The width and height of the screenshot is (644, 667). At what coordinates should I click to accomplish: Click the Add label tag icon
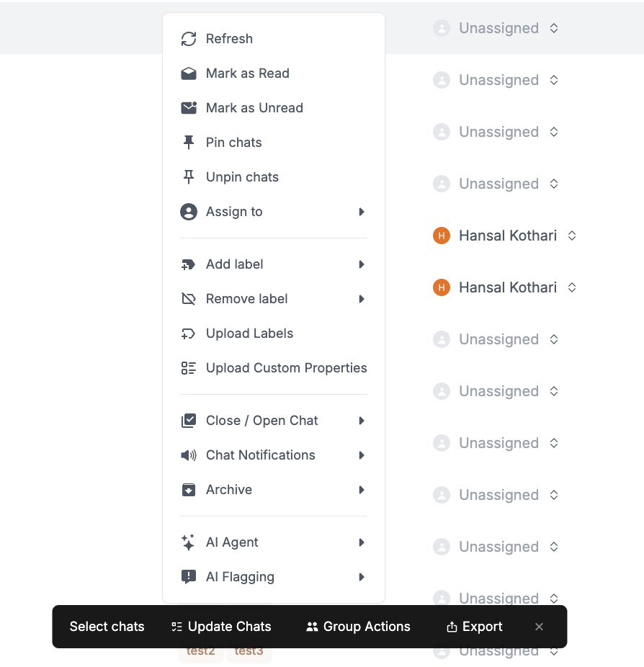point(188,264)
